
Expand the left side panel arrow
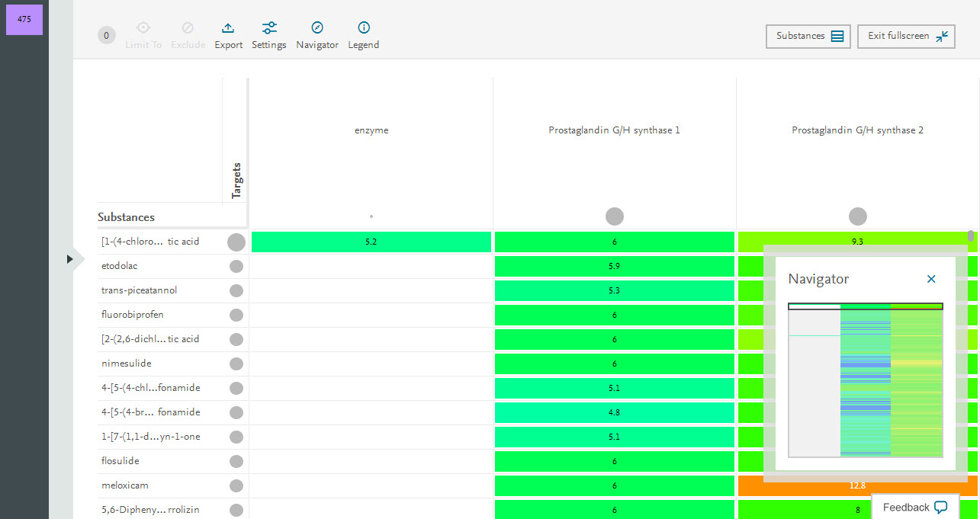pos(70,259)
